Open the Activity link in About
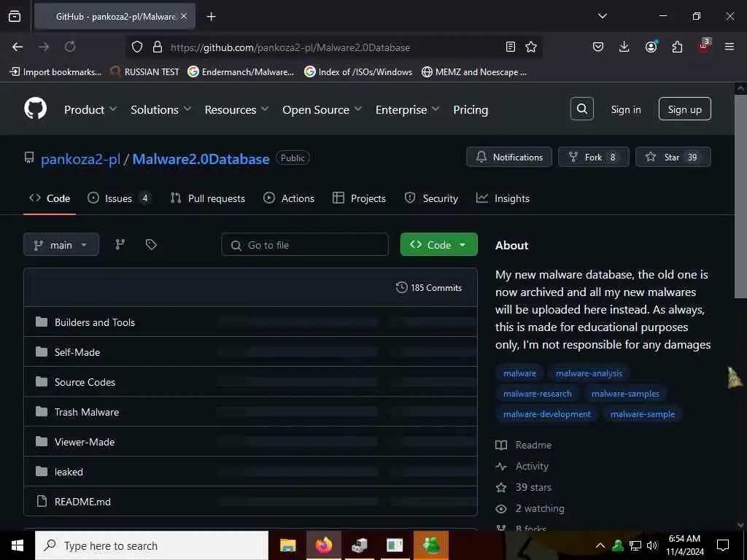This screenshot has width=747, height=560. 522,466
